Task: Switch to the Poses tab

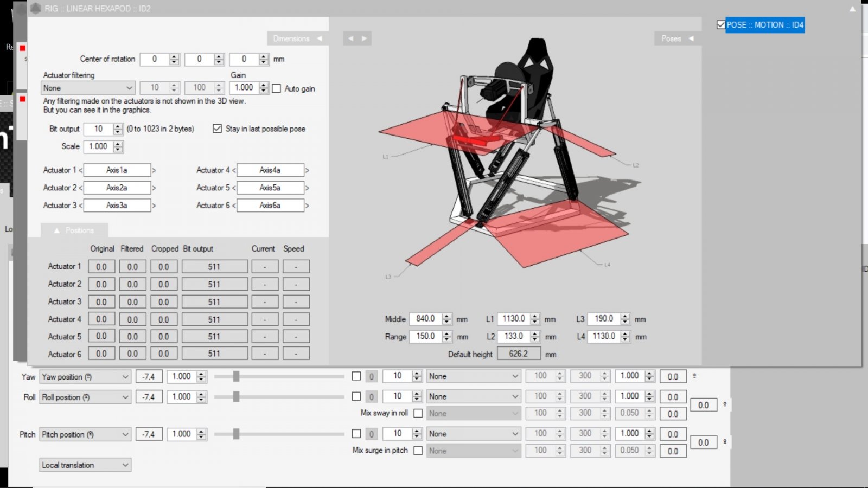Action: point(676,38)
